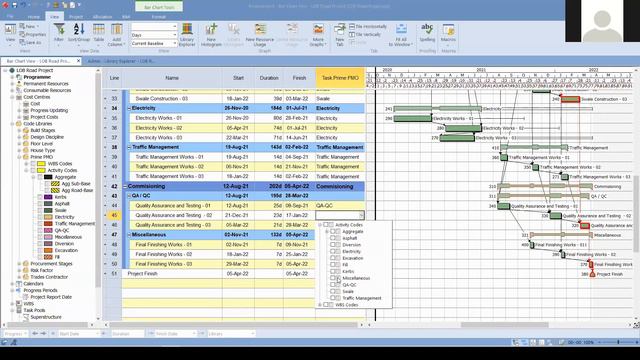The width and height of the screenshot is (640, 360).
Task: Open the More Graphs menu
Action: (x=318, y=34)
